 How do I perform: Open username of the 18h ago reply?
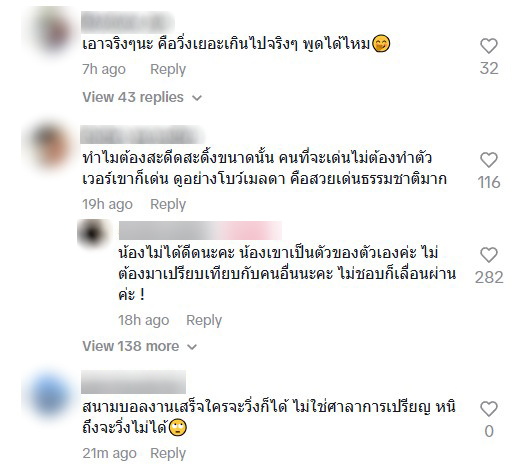(200, 231)
